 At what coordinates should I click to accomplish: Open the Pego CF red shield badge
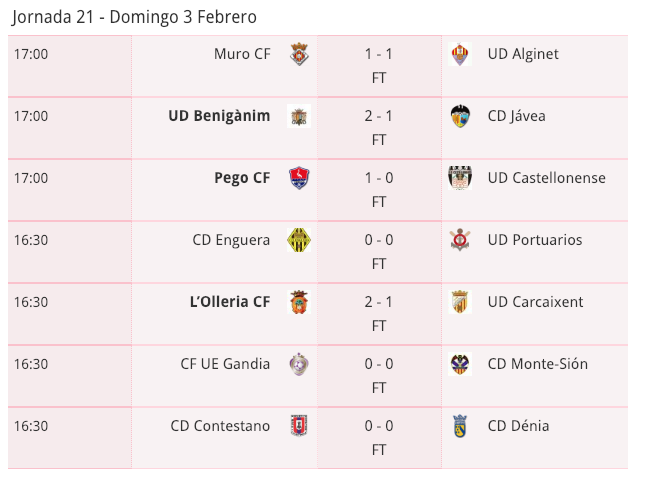point(299,178)
